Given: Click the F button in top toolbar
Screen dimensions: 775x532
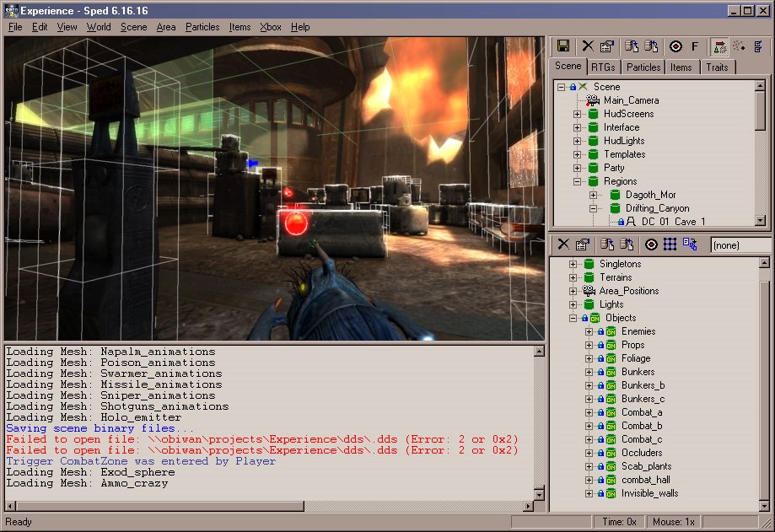Looking at the screenshot, I should [x=695, y=46].
